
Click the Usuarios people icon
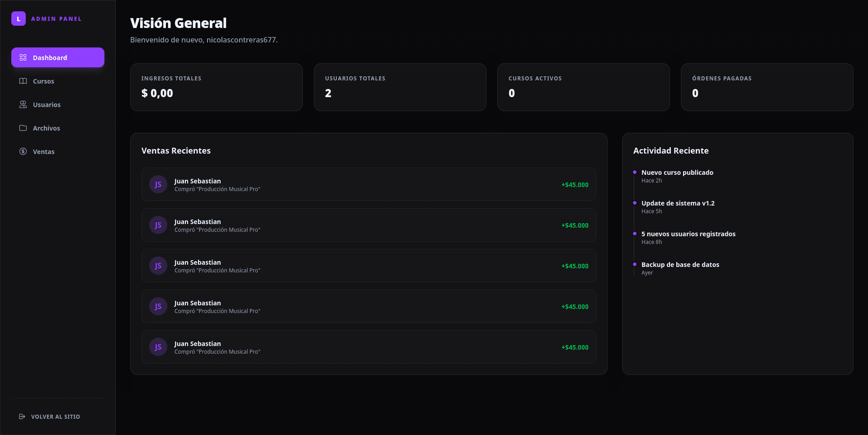click(23, 104)
